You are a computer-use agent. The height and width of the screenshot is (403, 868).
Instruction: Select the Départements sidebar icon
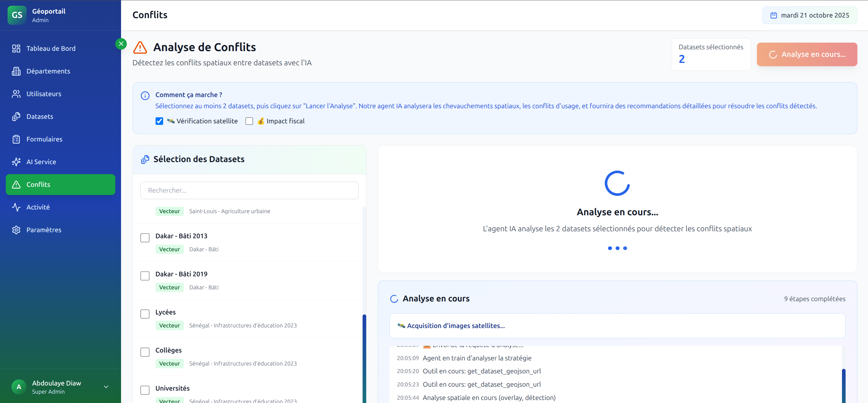tap(16, 71)
